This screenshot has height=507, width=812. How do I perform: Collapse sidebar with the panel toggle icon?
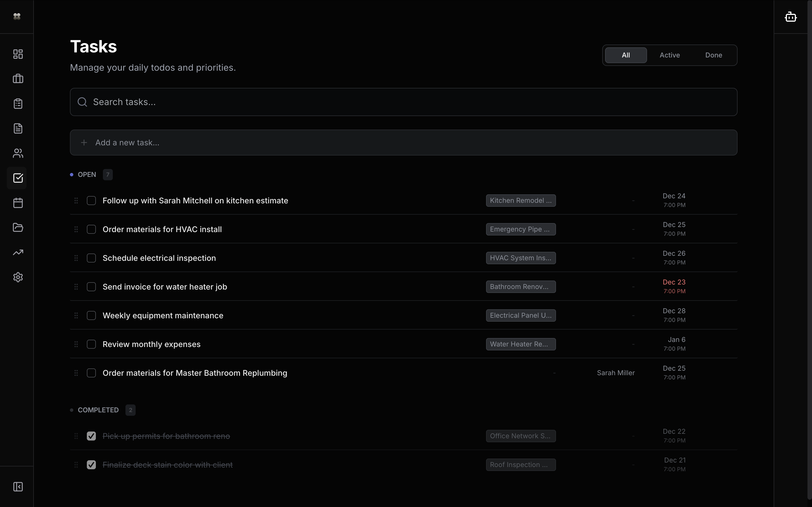coord(18,486)
